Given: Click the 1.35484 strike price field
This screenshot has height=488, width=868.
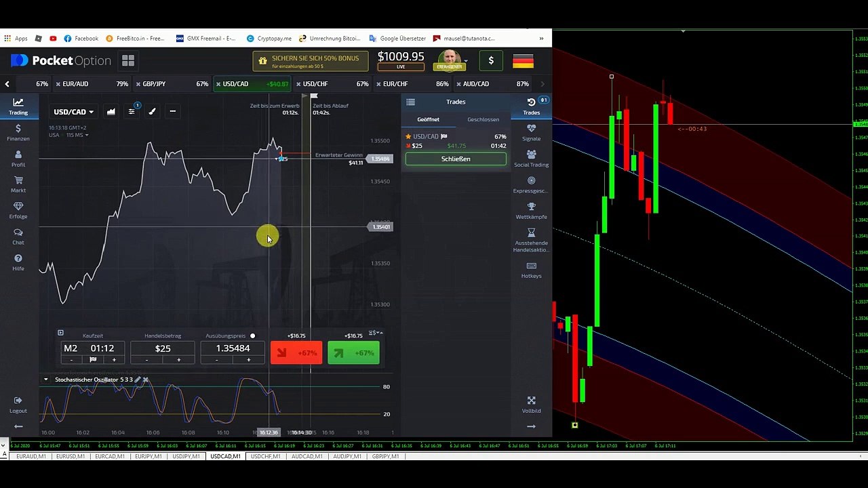Looking at the screenshot, I should tap(233, 348).
